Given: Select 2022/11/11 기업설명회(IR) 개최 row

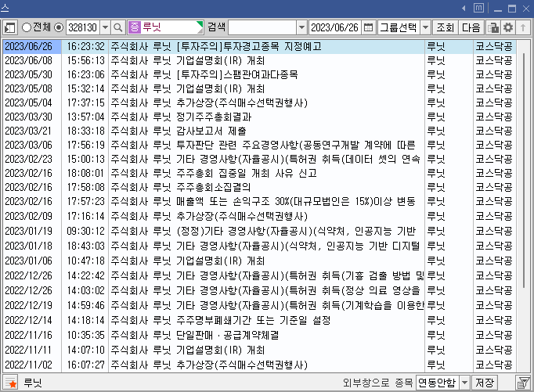Looking at the screenshot, I should tap(259, 350).
